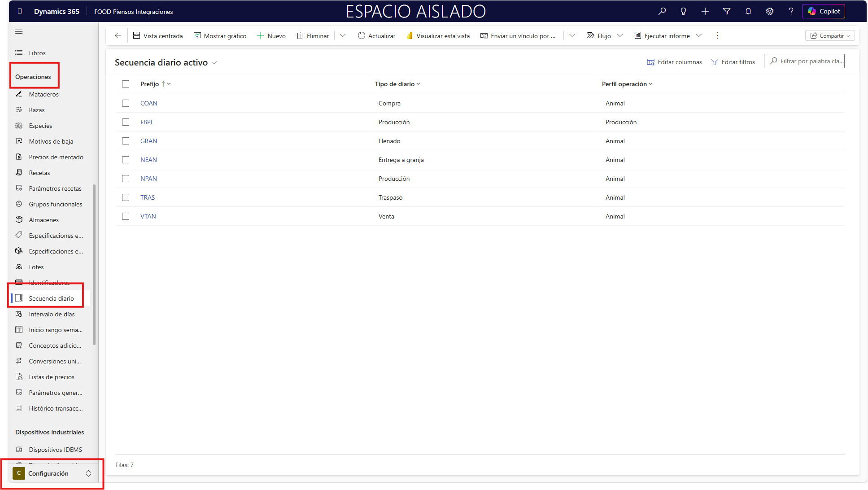Open the FBPI record link
This screenshot has height=490, width=868.
(x=146, y=122)
